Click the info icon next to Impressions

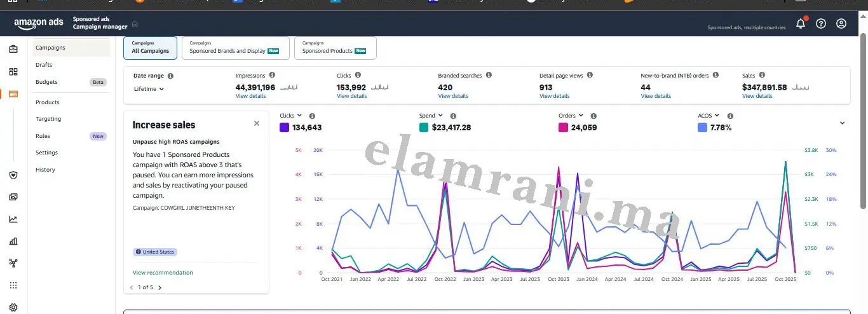(x=272, y=75)
